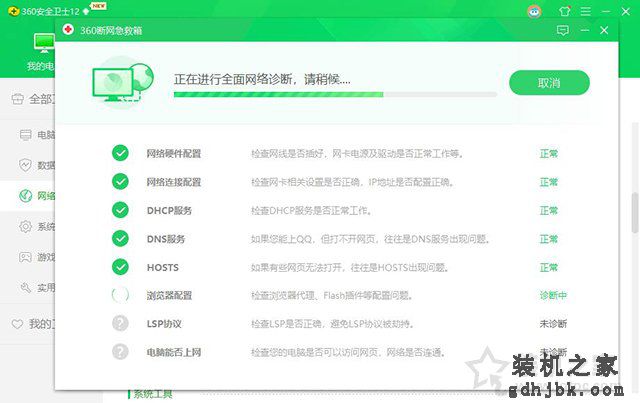Open user avatar in 360安全卫士 title bar
This screenshot has height=403, width=640.
point(534,11)
